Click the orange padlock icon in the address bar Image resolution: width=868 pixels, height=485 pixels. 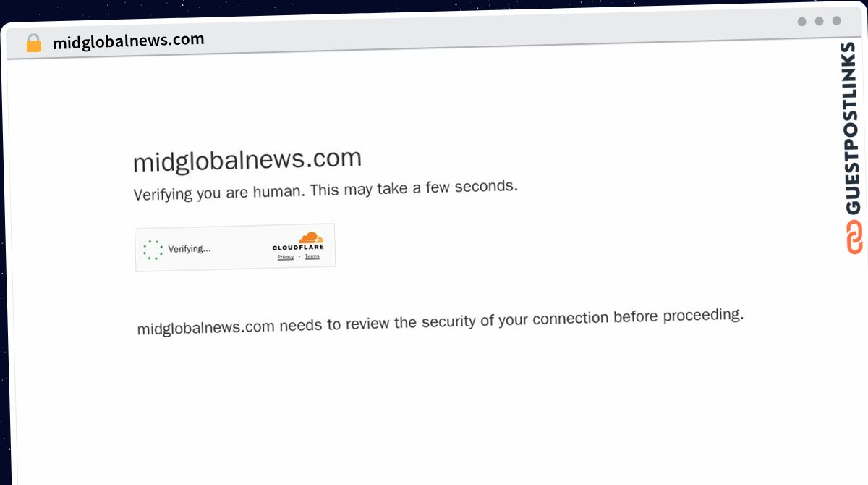coord(34,43)
